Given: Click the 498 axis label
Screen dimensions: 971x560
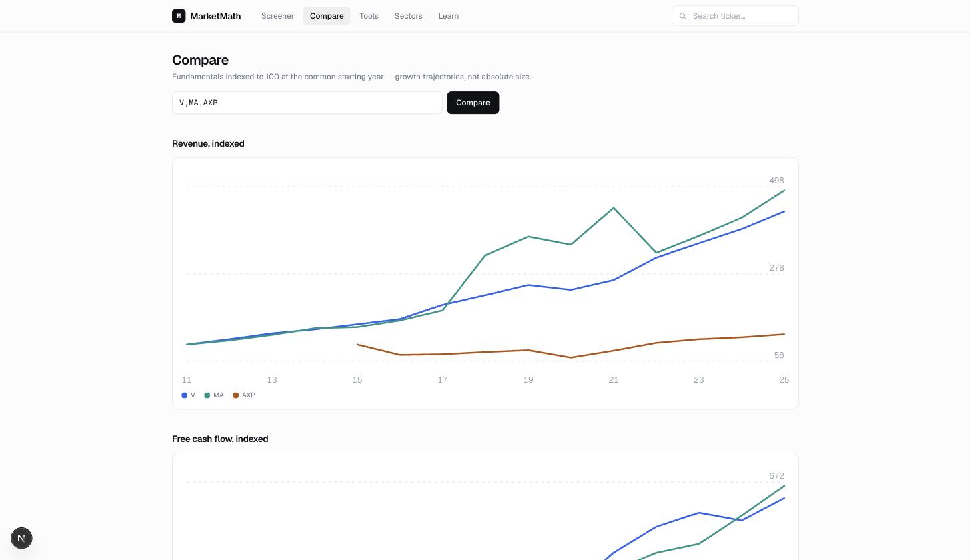Looking at the screenshot, I should [776, 181].
